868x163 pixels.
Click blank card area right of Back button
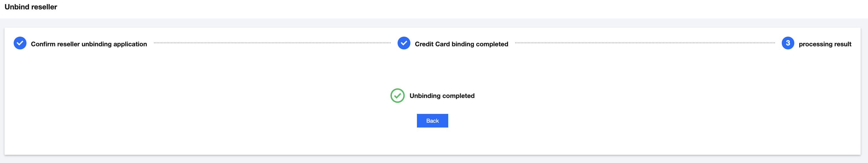(x=606, y=121)
